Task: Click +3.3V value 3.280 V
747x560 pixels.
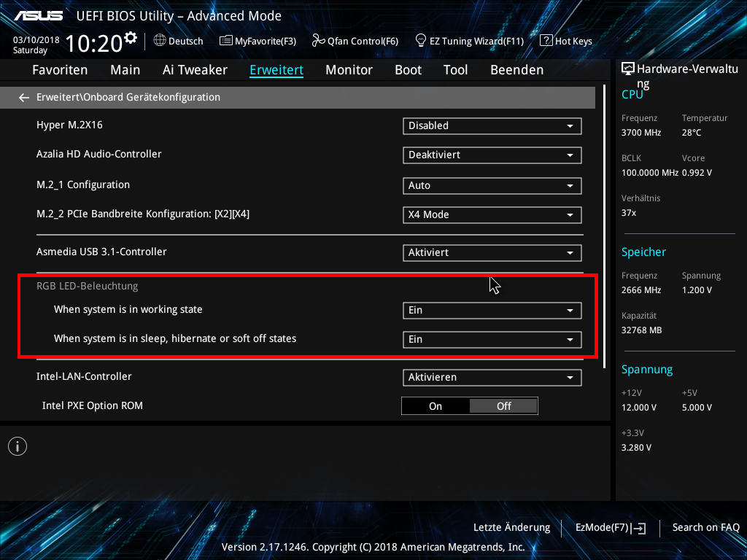Action: pos(636,447)
